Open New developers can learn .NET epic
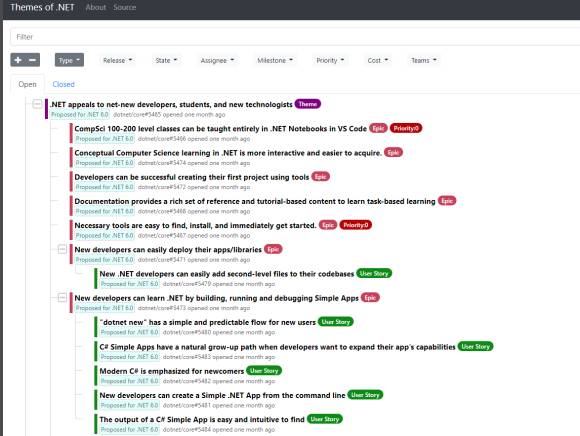The image size is (580, 436). coord(216,298)
